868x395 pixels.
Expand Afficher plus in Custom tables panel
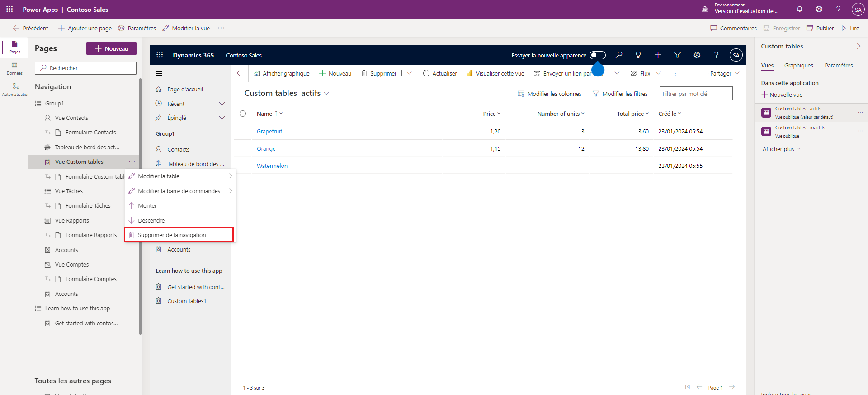(781, 149)
